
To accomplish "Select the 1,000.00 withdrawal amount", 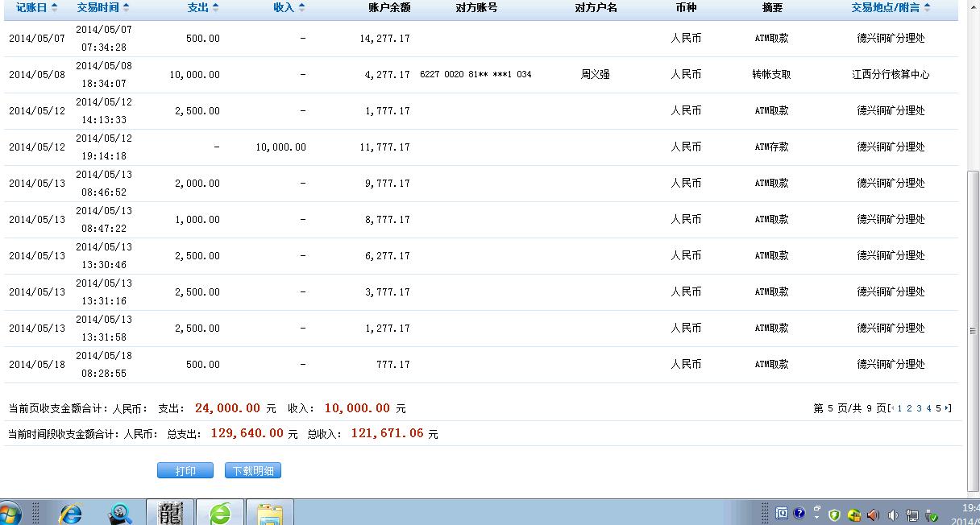I will 197,220.
